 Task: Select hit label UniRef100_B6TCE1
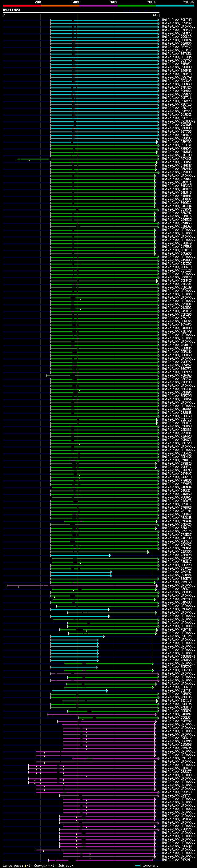(x=177, y=54)
